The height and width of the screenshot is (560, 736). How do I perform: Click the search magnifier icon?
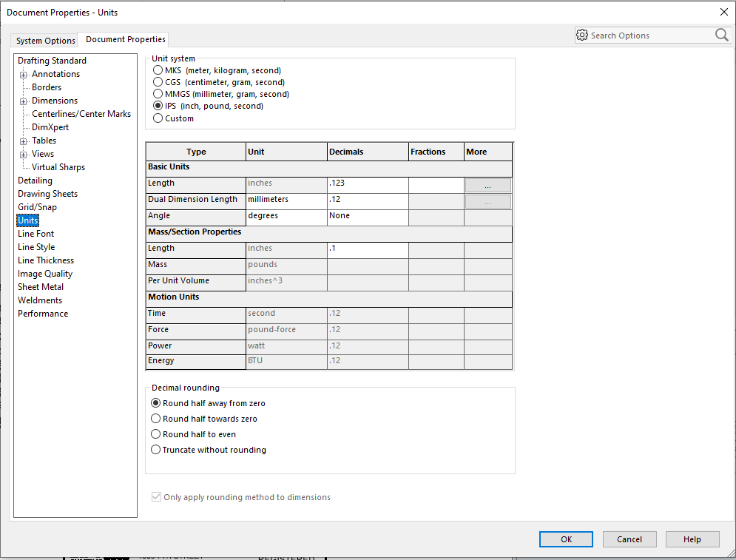click(x=721, y=36)
